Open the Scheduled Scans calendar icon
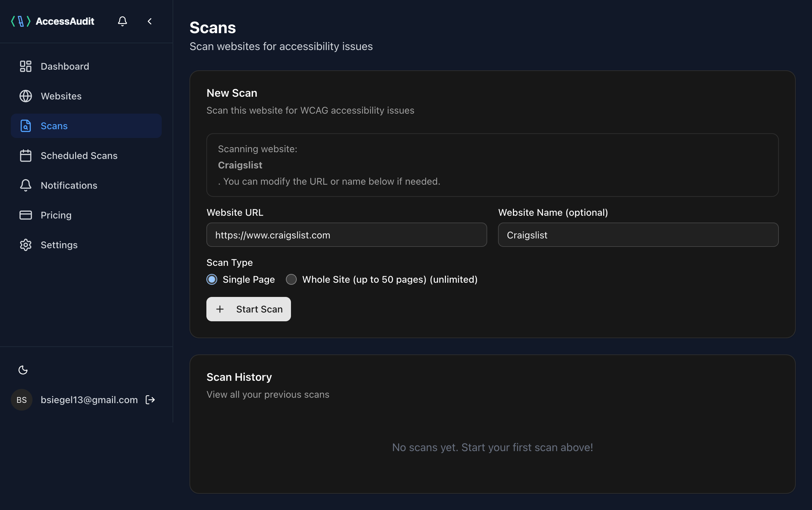Screen dimensions: 812x510 click(x=25, y=156)
